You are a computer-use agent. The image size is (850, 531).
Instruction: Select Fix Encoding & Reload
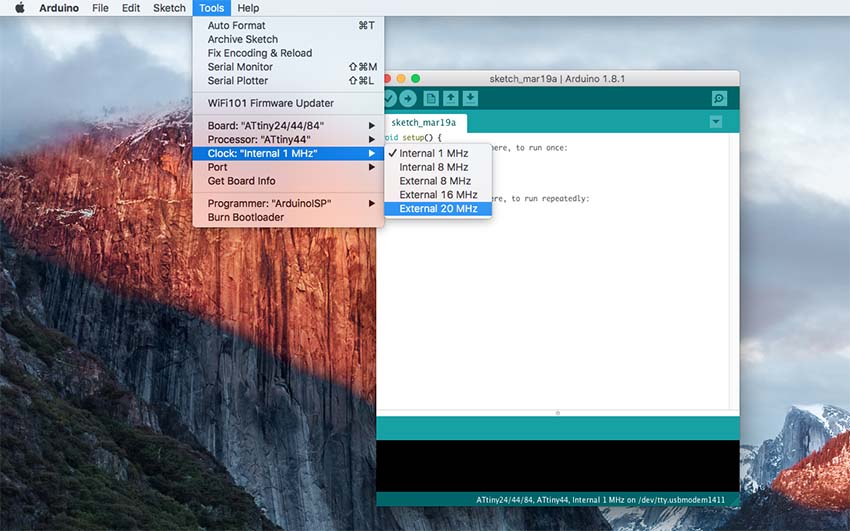click(x=288, y=53)
